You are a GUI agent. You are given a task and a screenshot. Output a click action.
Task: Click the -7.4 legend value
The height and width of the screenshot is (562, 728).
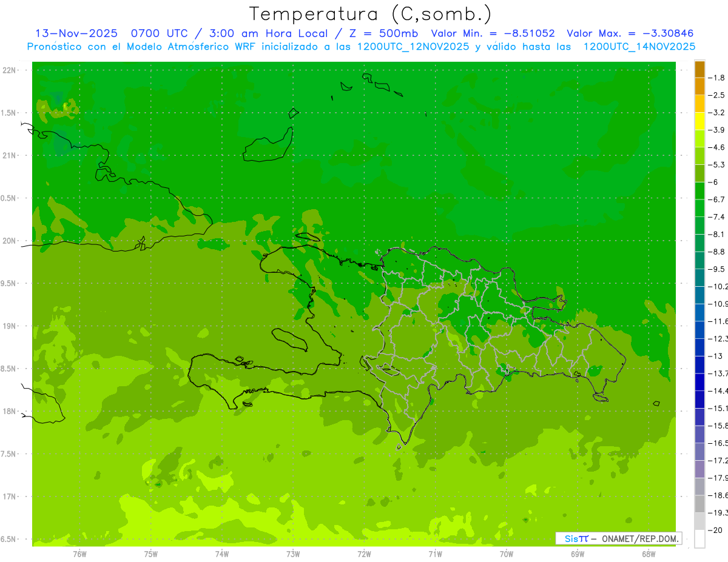717,216
